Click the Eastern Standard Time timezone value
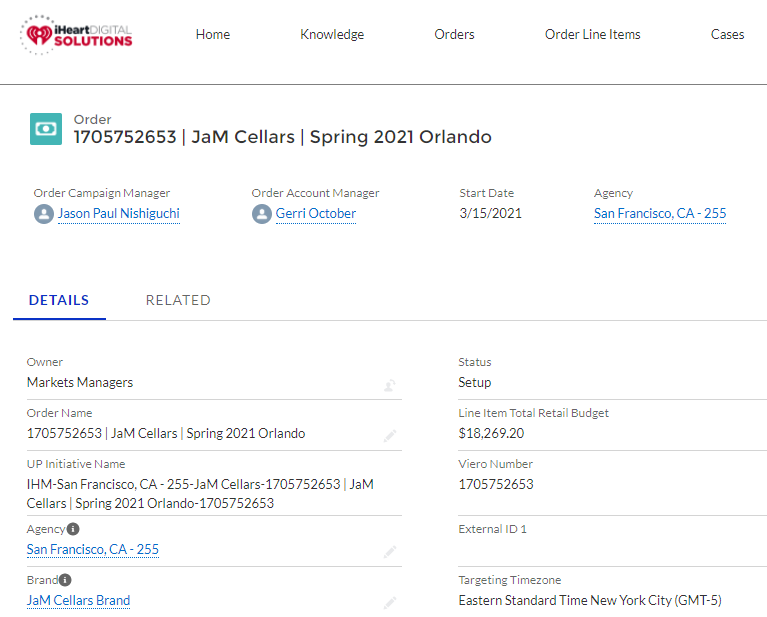Image resolution: width=767 pixels, height=617 pixels. (590, 600)
